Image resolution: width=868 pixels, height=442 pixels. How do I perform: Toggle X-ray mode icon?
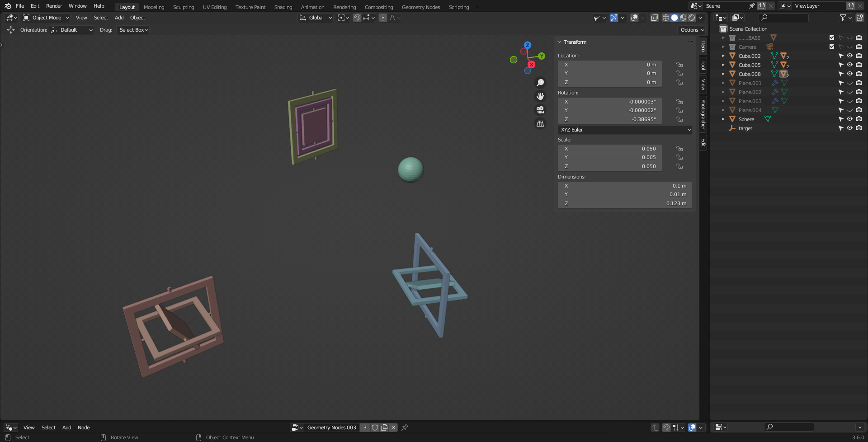point(654,18)
